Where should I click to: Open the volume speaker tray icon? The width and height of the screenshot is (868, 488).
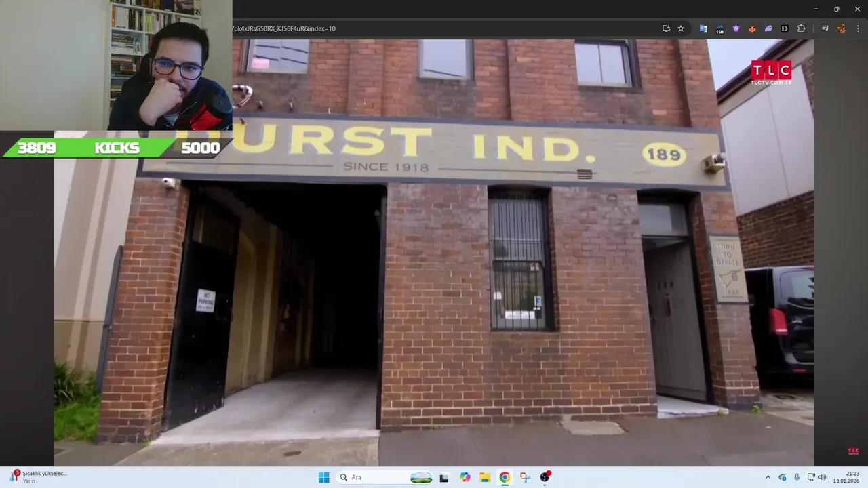pos(823,477)
